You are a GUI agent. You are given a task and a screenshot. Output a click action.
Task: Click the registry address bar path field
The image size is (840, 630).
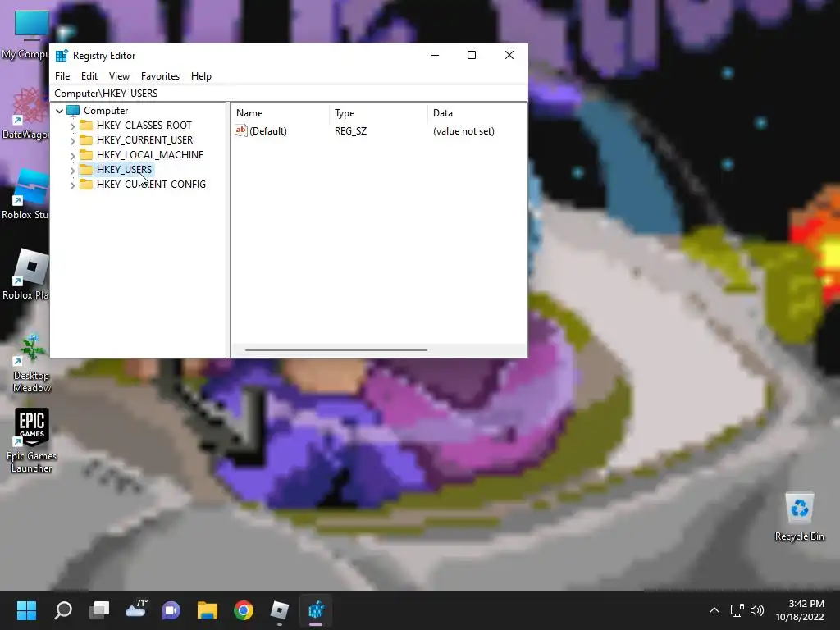point(289,94)
